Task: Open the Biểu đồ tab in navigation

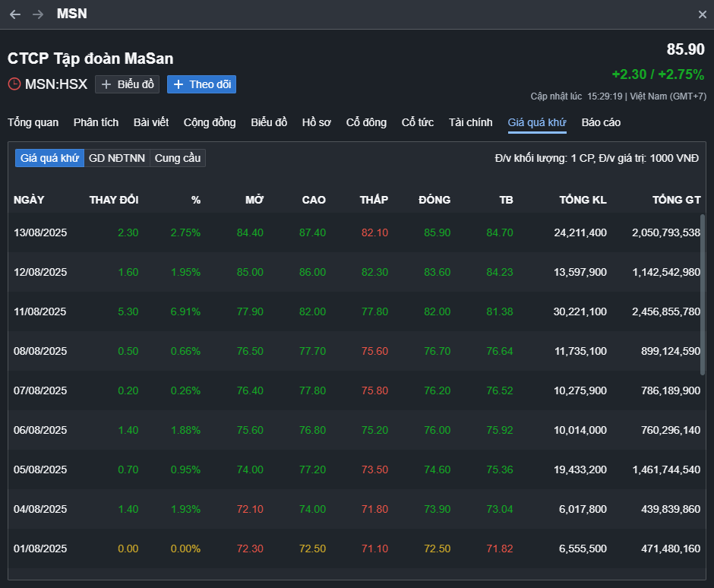Action: [269, 122]
